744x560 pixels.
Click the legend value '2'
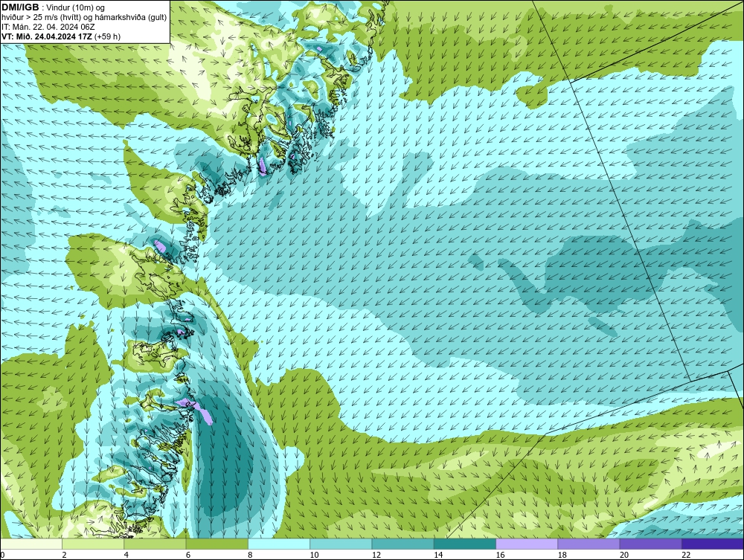coord(64,555)
